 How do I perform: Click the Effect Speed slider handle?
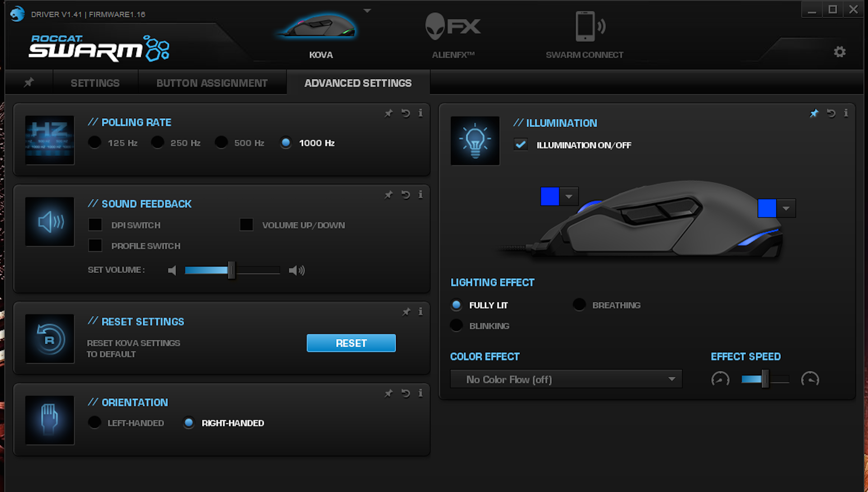point(765,379)
